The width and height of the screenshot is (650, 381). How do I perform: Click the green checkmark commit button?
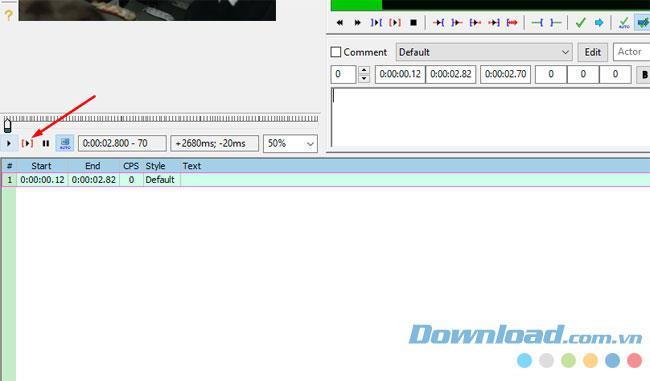pyautogui.click(x=580, y=22)
